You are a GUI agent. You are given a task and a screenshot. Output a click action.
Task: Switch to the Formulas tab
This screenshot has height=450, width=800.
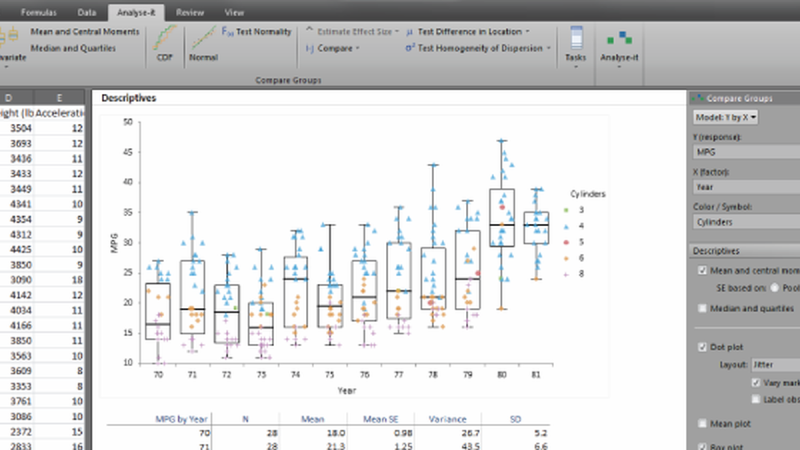coord(39,12)
